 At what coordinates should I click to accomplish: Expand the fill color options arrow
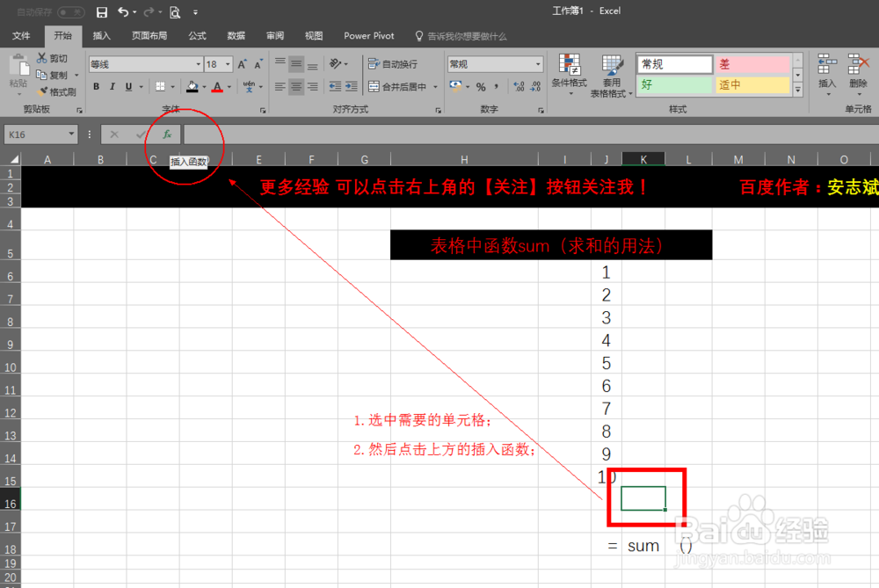coord(204,87)
